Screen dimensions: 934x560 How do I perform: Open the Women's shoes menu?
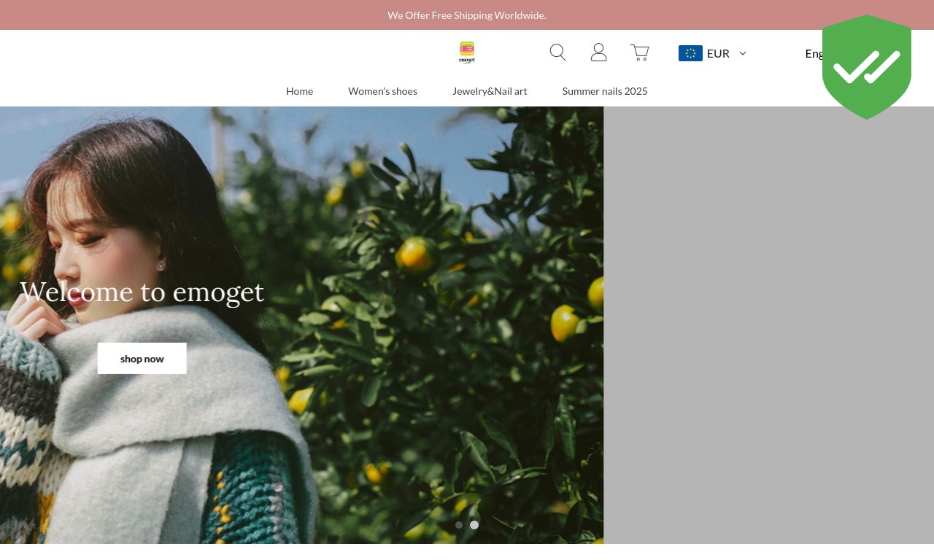382,91
